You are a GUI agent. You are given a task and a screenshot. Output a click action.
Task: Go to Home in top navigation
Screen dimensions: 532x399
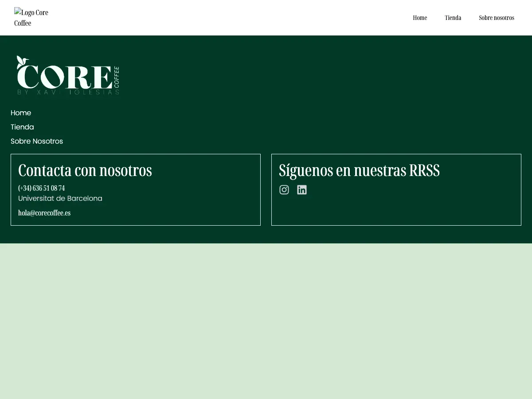tap(420, 18)
